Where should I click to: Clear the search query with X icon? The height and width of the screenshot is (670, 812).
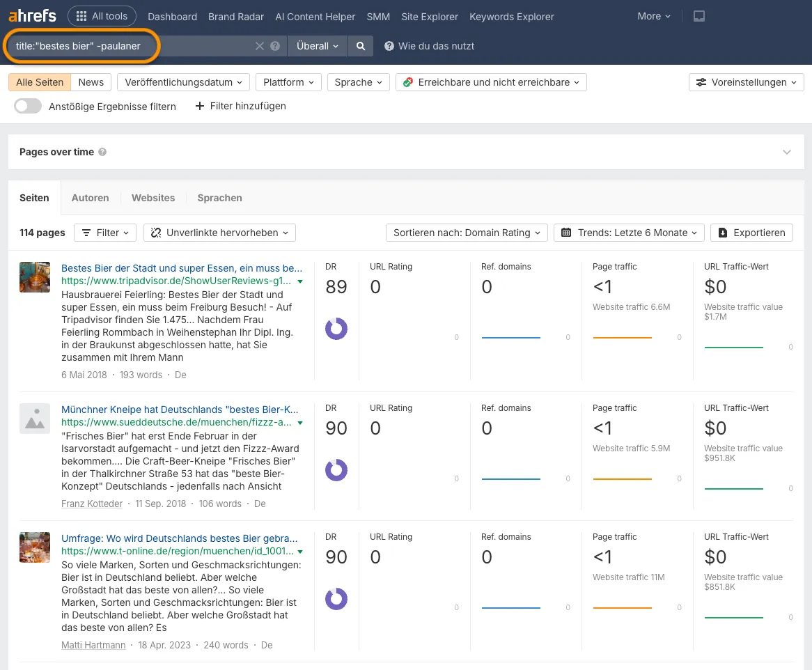pyautogui.click(x=260, y=46)
